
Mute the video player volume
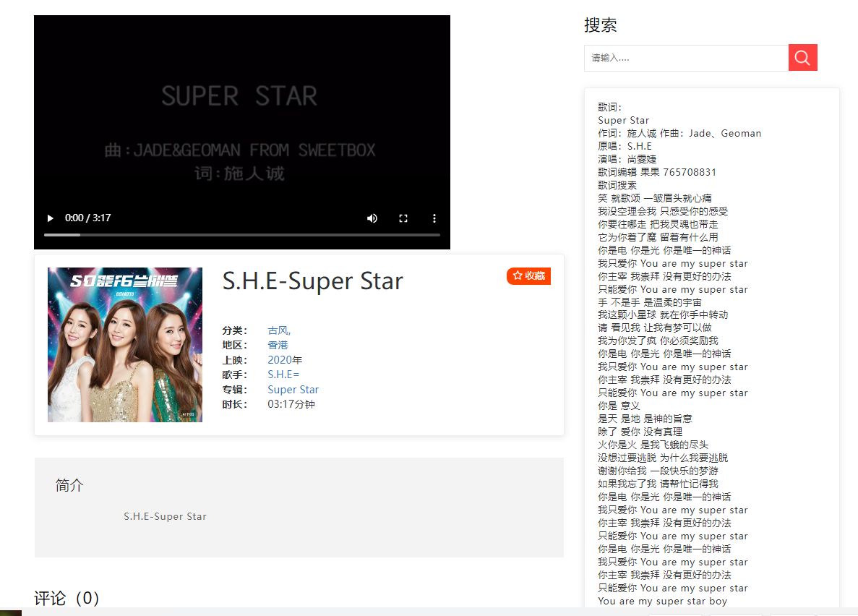pyautogui.click(x=372, y=218)
